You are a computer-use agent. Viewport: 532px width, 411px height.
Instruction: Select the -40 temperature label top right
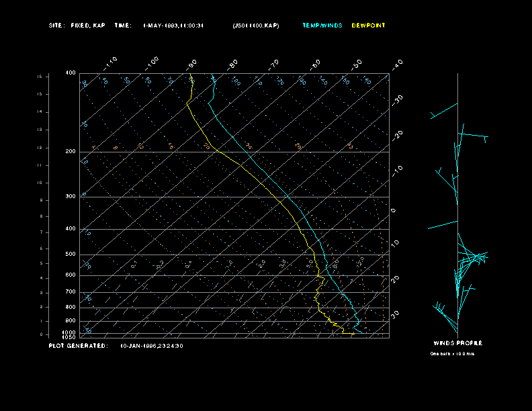click(x=397, y=64)
